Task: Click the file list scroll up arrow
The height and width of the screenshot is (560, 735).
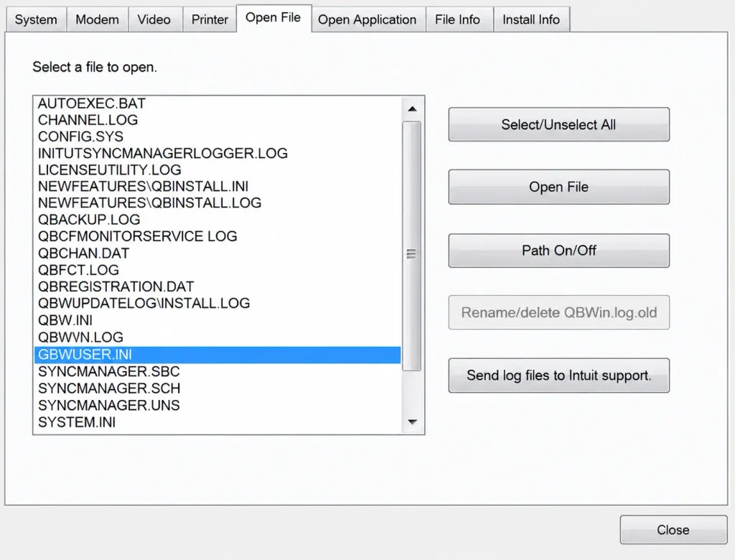Action: tap(412, 109)
